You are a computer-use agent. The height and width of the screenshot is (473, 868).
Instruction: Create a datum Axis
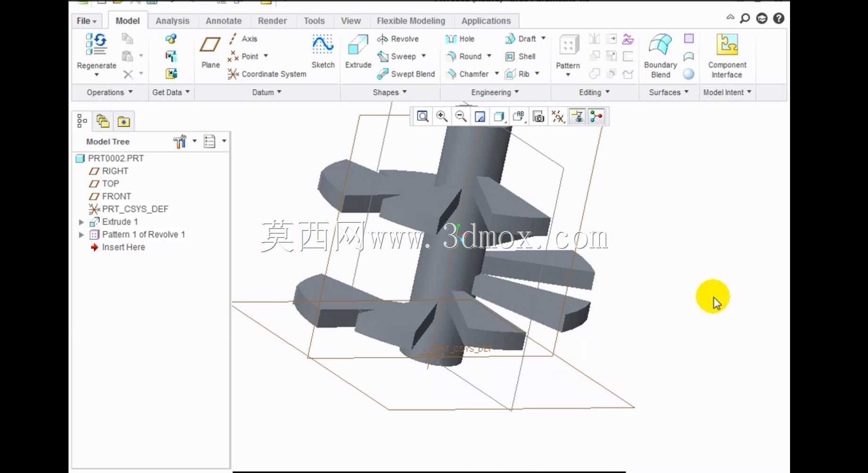pos(243,39)
